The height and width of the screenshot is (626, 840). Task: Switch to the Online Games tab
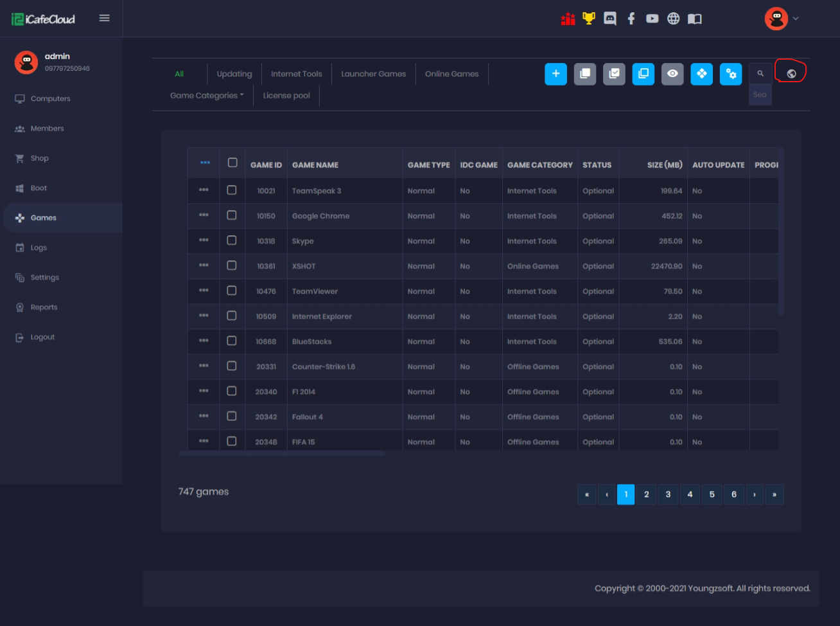451,74
